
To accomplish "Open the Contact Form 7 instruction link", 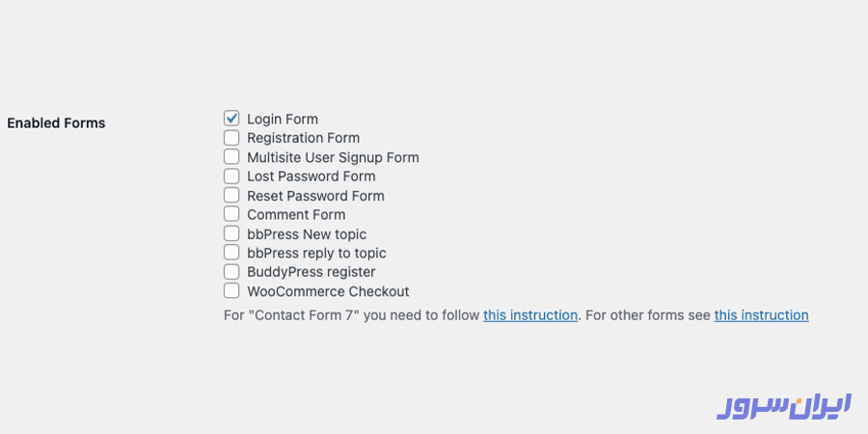I will pos(530,315).
